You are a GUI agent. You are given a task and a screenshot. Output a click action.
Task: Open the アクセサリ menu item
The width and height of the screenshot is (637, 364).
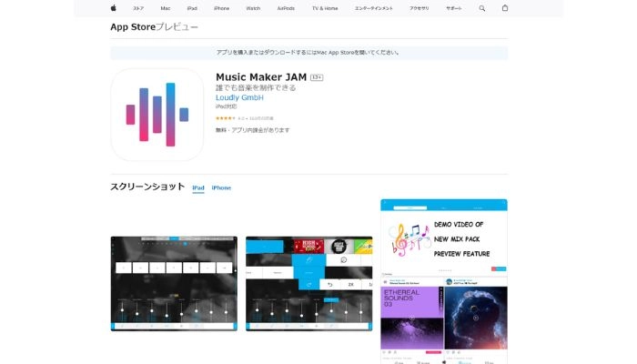(x=419, y=8)
